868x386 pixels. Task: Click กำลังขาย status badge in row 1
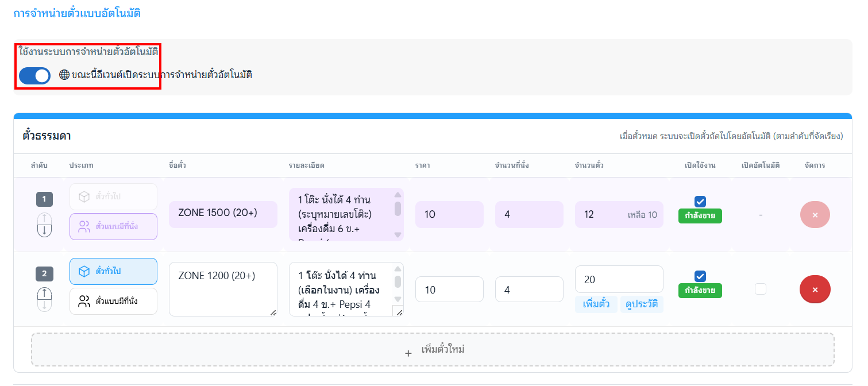click(700, 216)
